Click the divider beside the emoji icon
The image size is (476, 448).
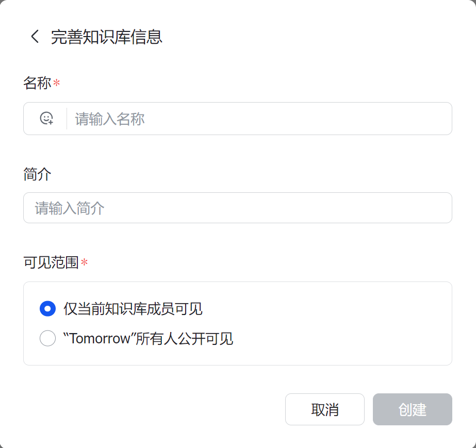coord(67,119)
